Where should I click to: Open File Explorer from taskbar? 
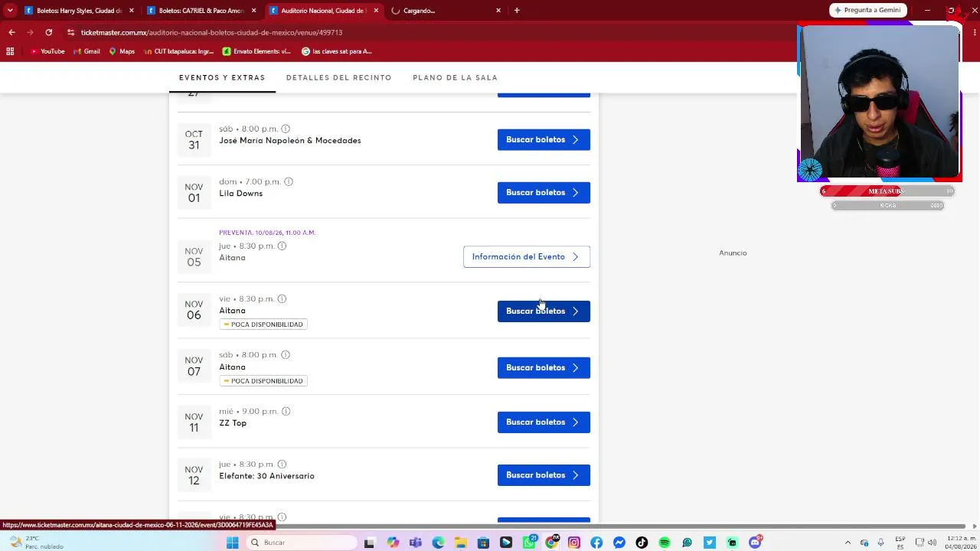pyautogui.click(x=461, y=543)
